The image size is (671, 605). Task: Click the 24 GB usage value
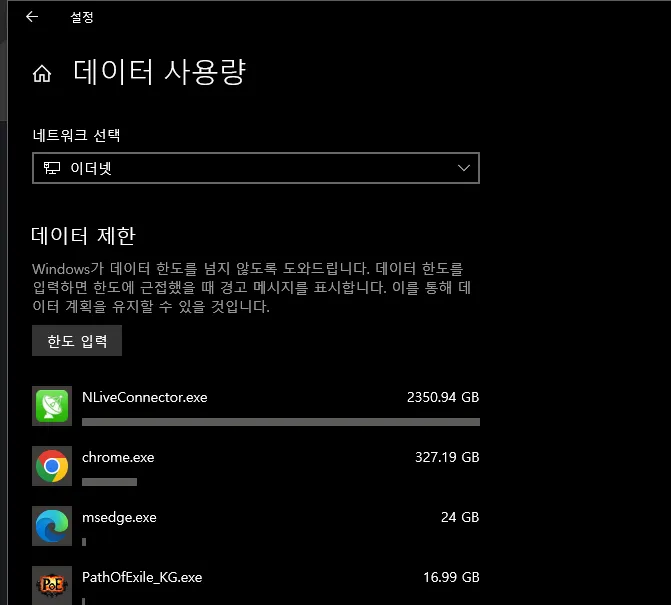pos(460,517)
